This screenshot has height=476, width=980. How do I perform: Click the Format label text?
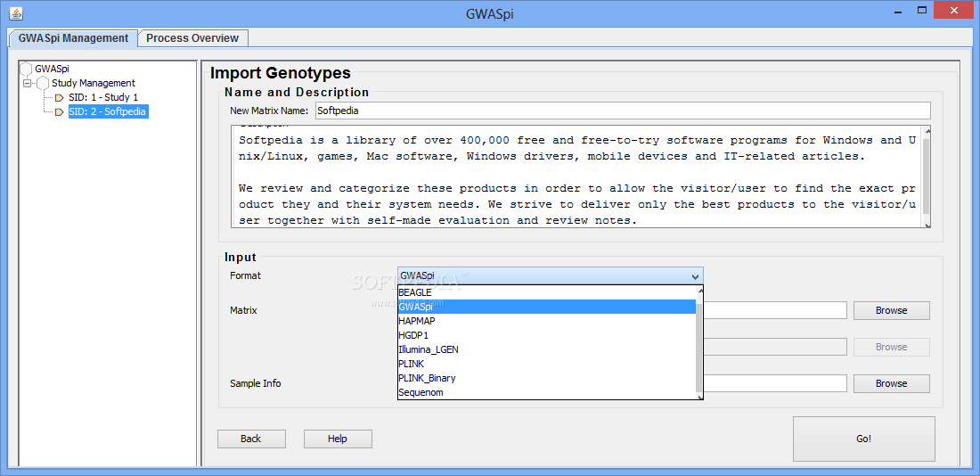246,275
